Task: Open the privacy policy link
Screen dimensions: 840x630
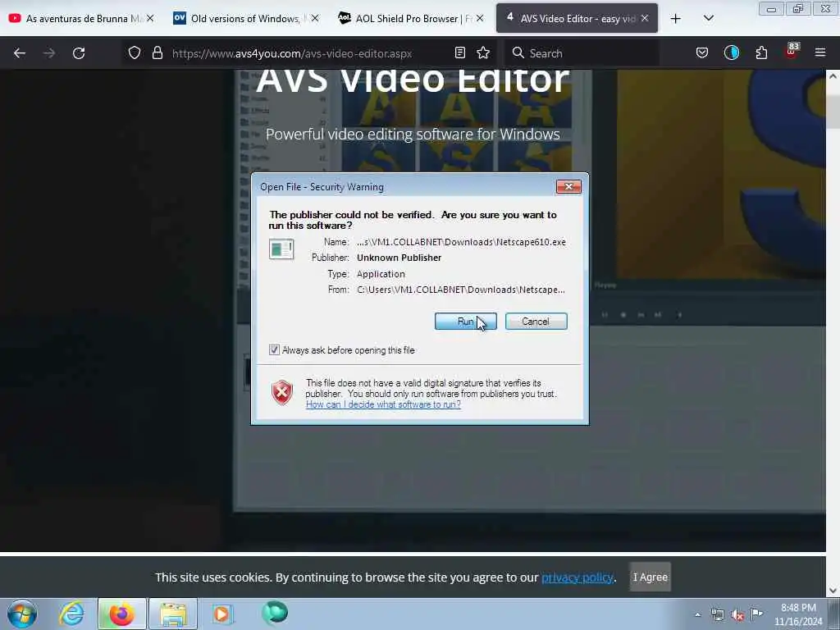Action: click(577, 577)
